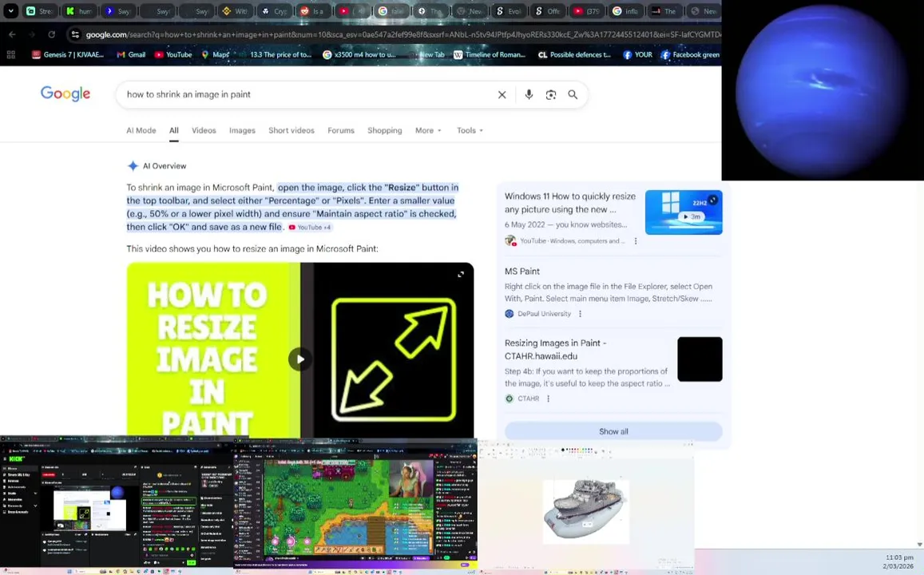924x575 pixels.
Task: Open the tab search dropdown arrow
Action: (10, 10)
